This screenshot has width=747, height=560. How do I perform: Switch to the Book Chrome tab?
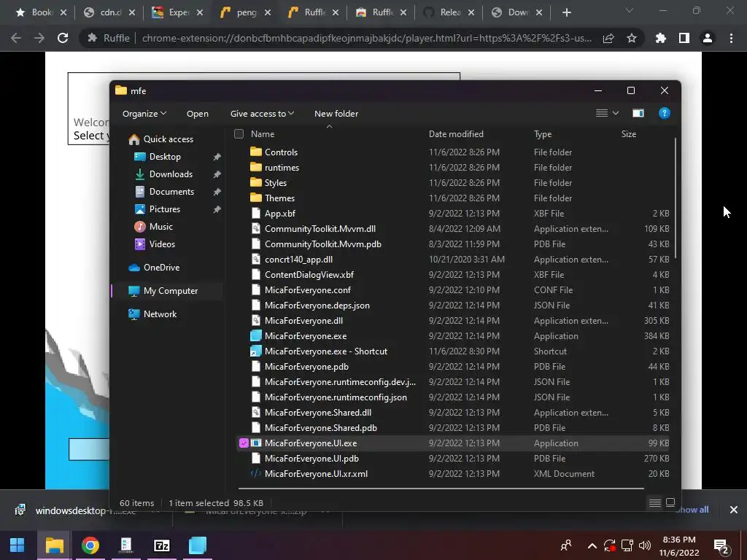41,12
